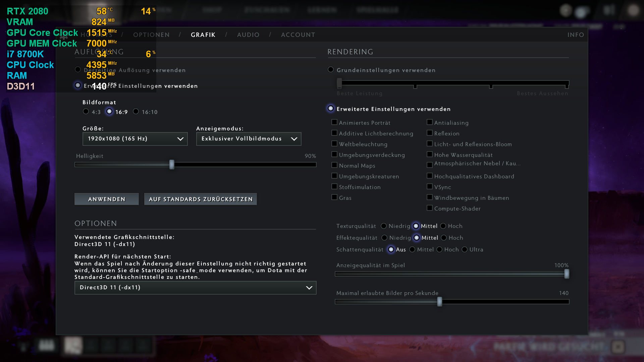The width and height of the screenshot is (644, 362).
Task: Set Texturqualität to Hoch
Action: pyautogui.click(x=443, y=226)
